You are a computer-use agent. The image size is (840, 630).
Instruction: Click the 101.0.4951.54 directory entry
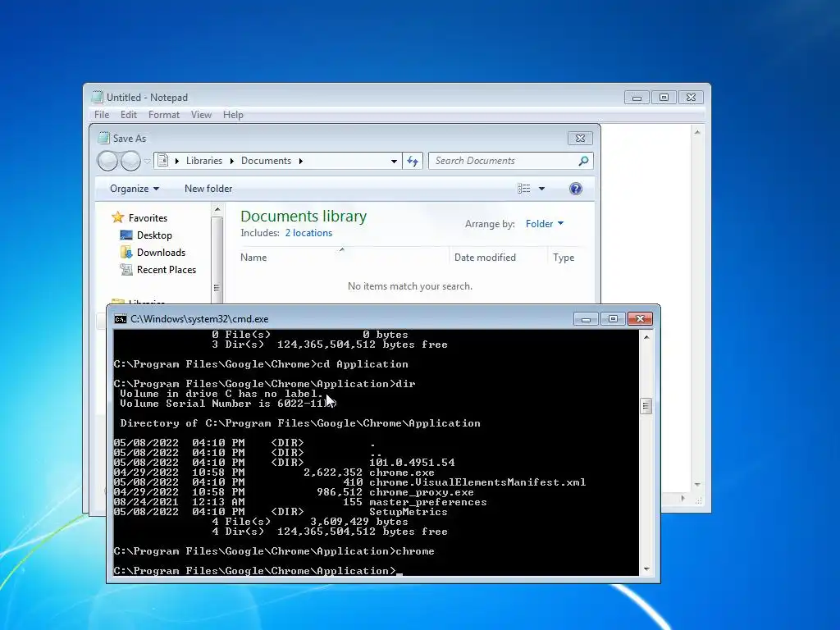412,463
